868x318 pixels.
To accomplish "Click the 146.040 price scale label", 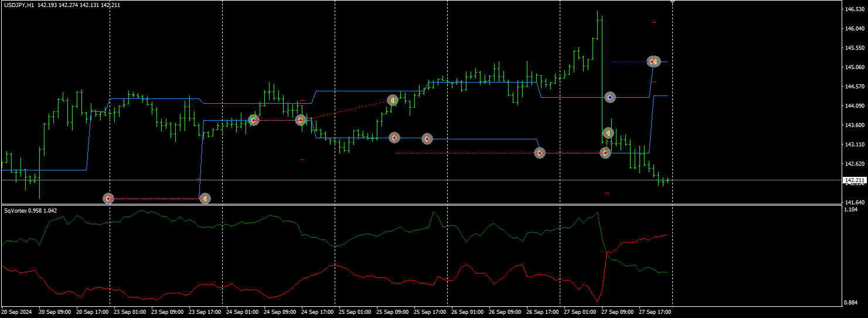I will coord(855,29).
